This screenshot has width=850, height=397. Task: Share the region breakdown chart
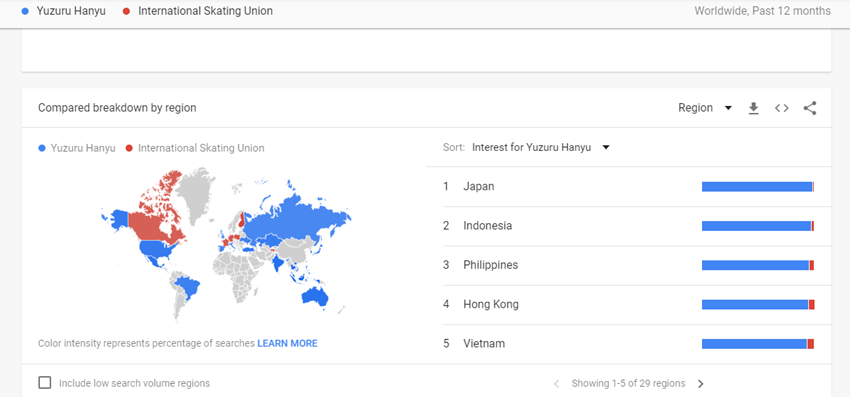click(810, 108)
